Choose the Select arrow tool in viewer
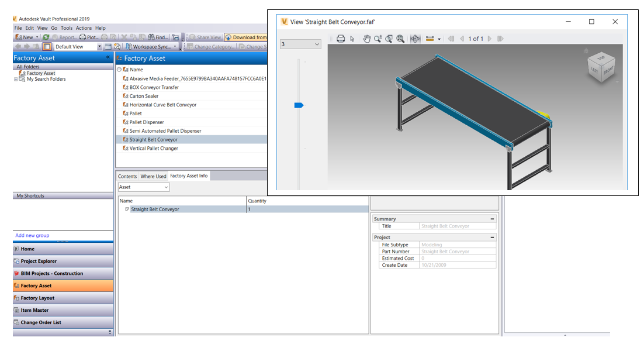644x344 pixels. click(352, 39)
